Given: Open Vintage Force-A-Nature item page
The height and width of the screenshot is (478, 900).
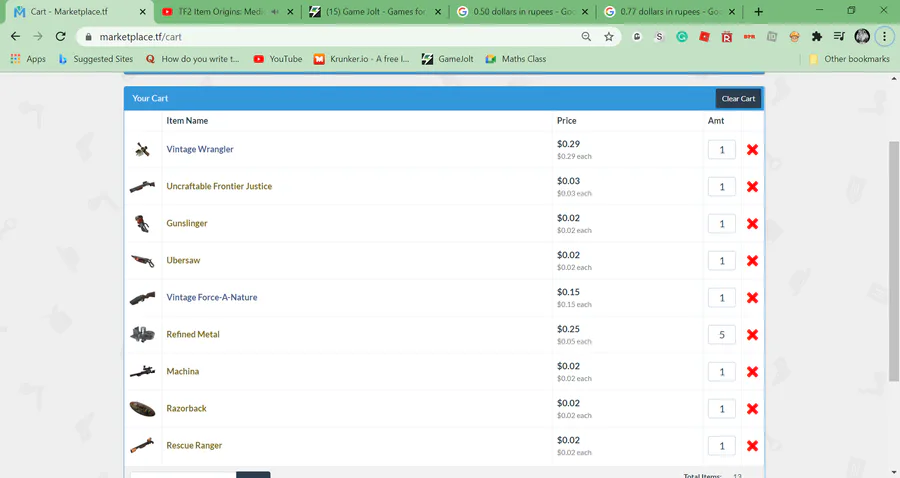Looking at the screenshot, I should coord(212,297).
